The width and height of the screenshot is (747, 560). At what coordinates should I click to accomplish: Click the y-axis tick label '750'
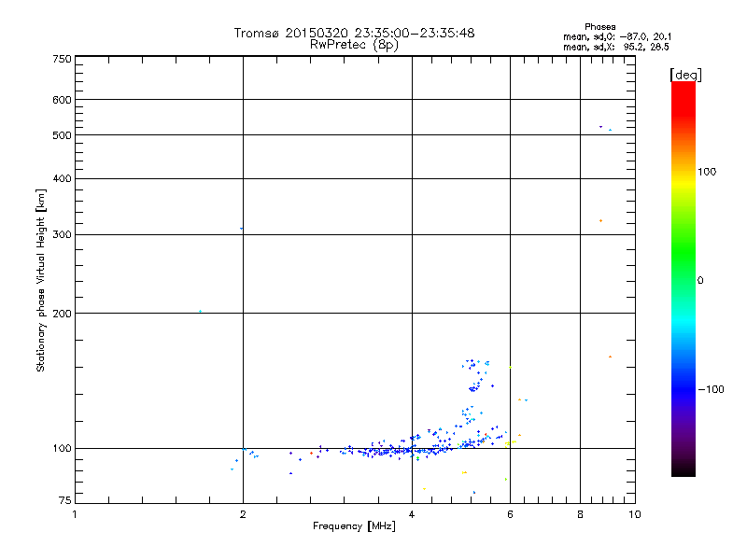click(x=62, y=59)
